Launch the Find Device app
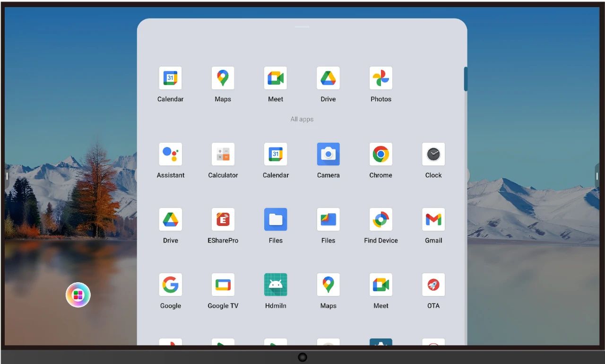This screenshot has width=605, height=364. click(381, 219)
